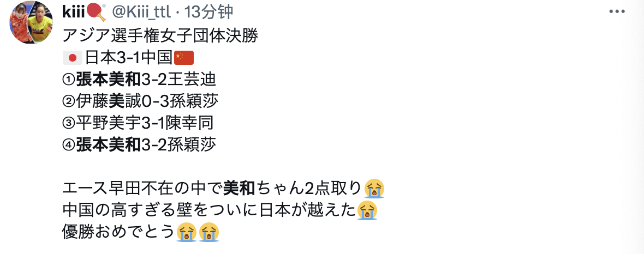Screen dimensions: 644x254
Task: Click the title line アジア選手権女子団体決勝
Action: pos(160,36)
